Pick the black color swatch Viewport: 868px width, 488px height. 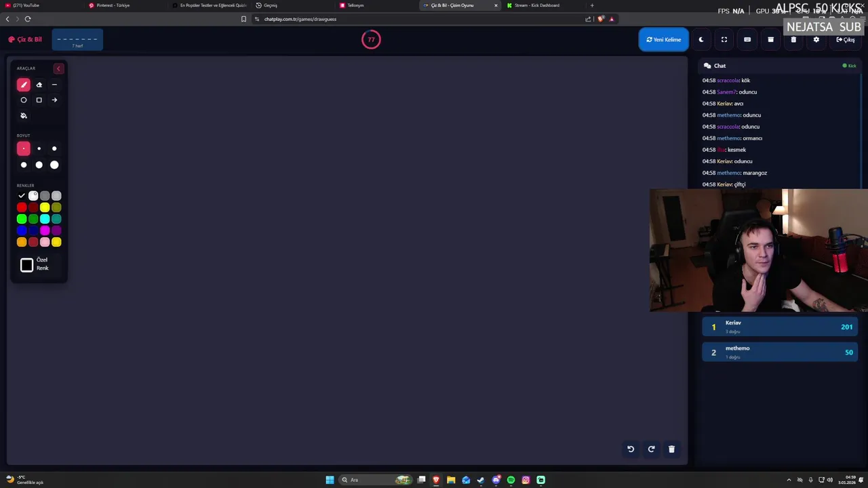click(22, 196)
